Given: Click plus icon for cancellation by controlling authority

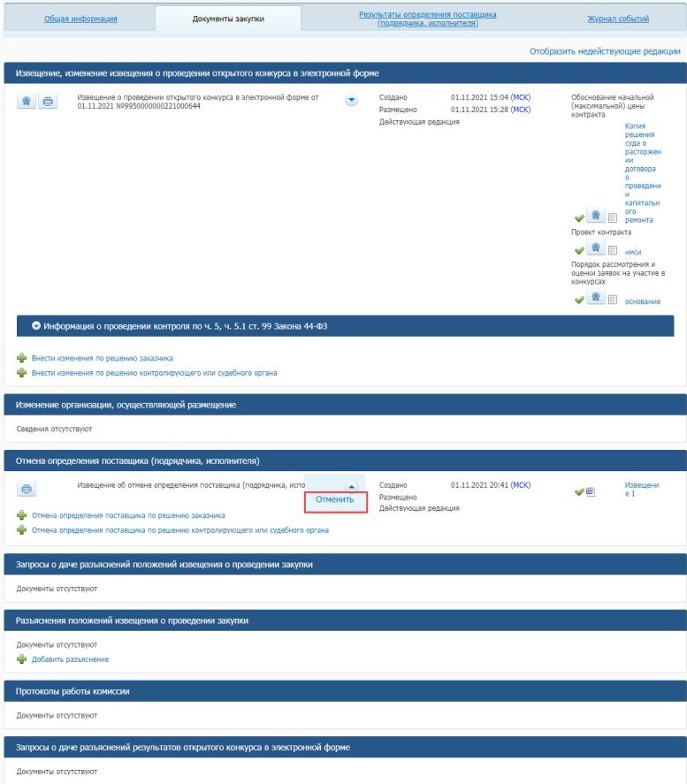Looking at the screenshot, I should pos(21,529).
